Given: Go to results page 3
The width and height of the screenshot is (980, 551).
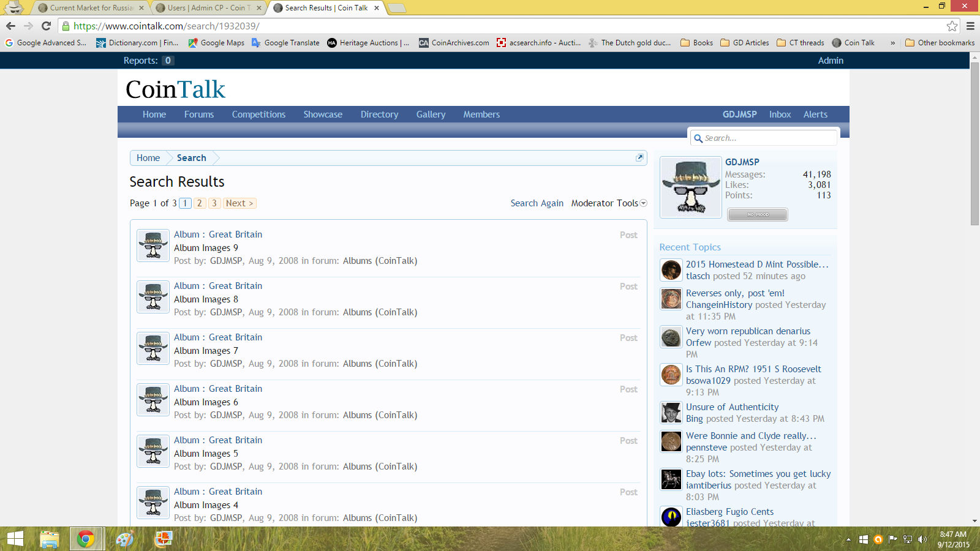Looking at the screenshot, I should pos(214,203).
